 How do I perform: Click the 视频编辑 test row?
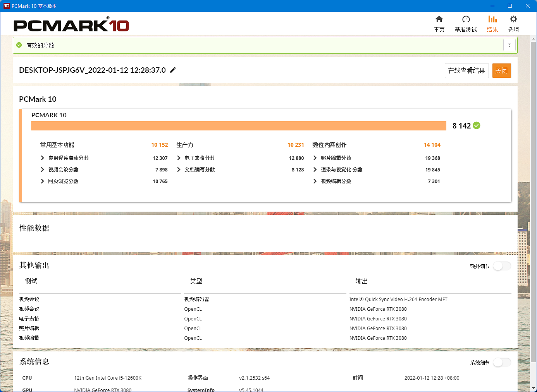click(x=29, y=338)
